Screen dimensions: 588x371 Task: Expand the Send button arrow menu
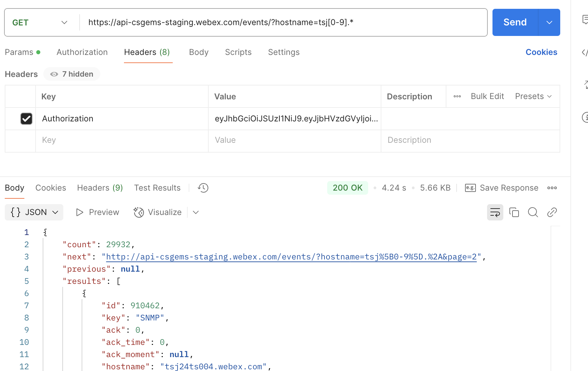(x=549, y=22)
